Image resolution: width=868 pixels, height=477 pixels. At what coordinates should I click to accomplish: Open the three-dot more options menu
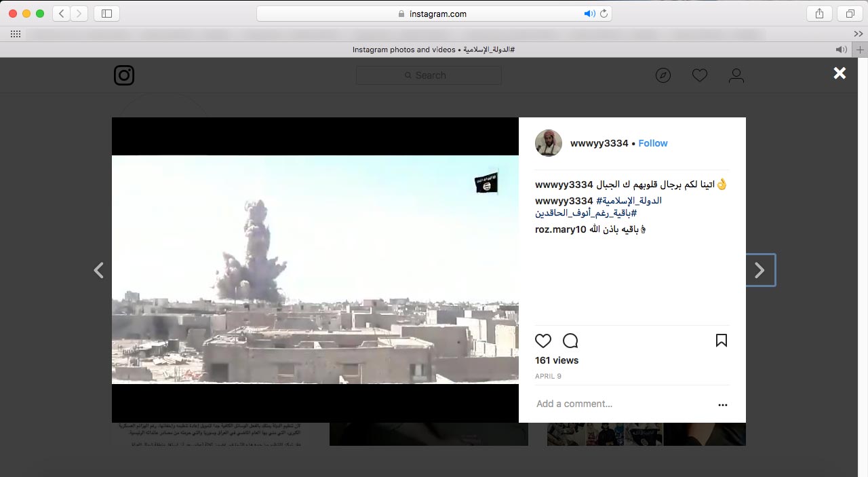coord(723,405)
